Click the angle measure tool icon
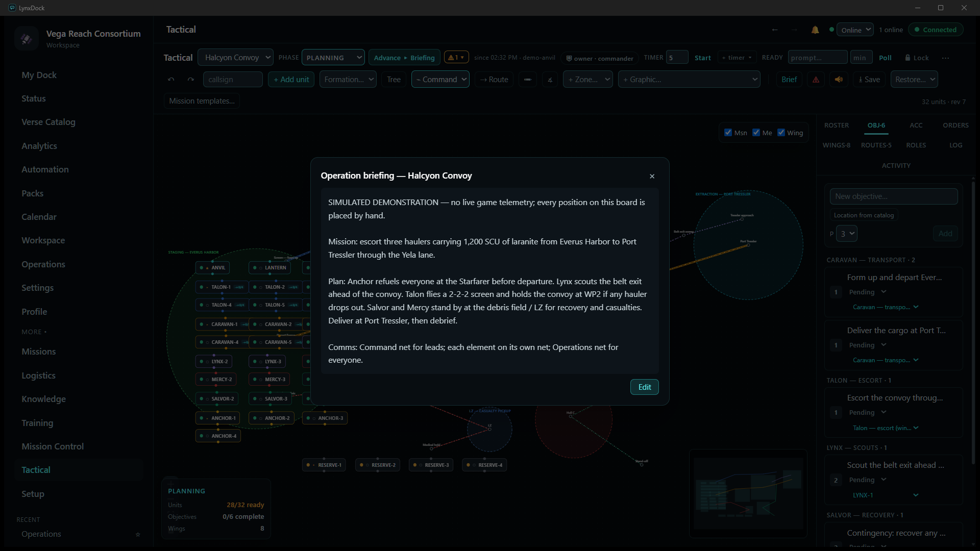 click(x=550, y=80)
